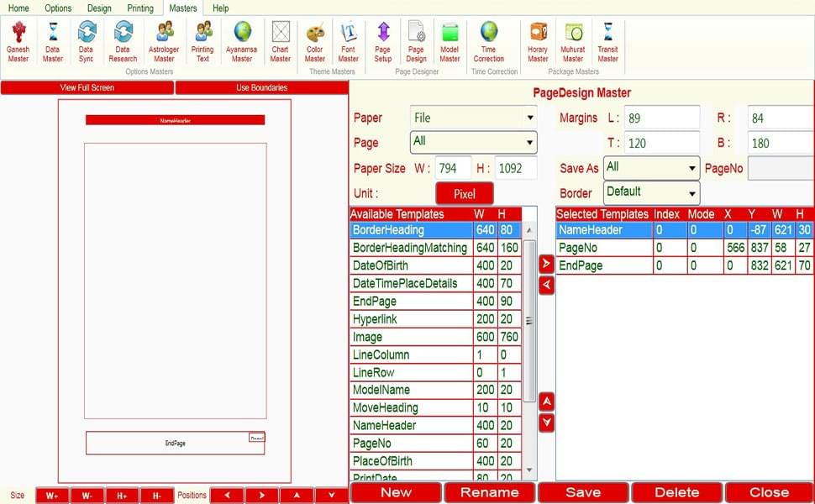Viewport: 815px width, 504px height.
Task: Click scrollbar up arrow in templates list
Action: pyautogui.click(x=529, y=229)
